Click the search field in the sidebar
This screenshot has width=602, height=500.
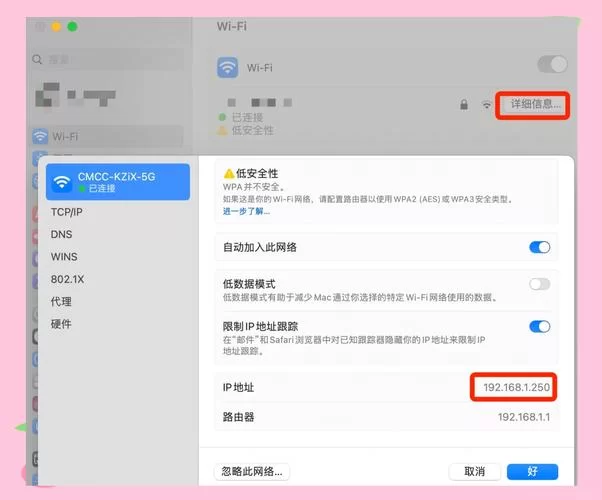click(x=107, y=60)
